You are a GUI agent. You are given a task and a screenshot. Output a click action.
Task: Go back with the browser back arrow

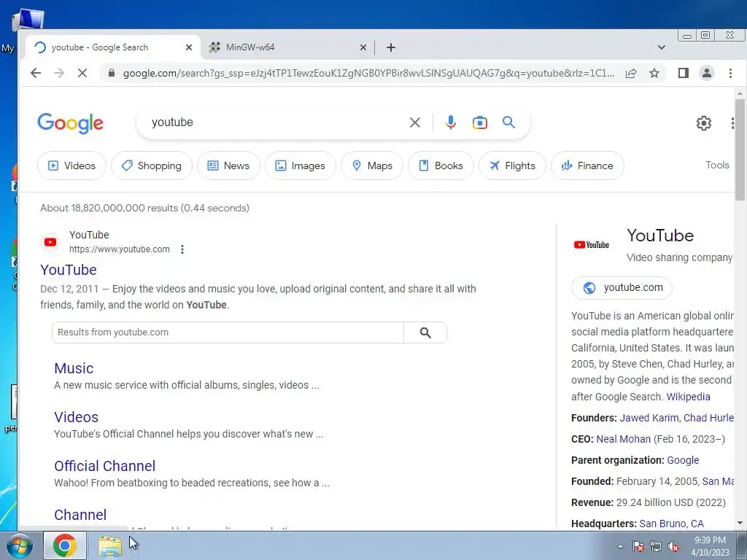pos(36,73)
